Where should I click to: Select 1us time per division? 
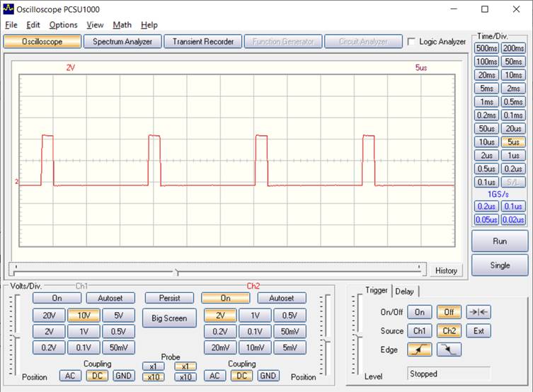(513, 156)
